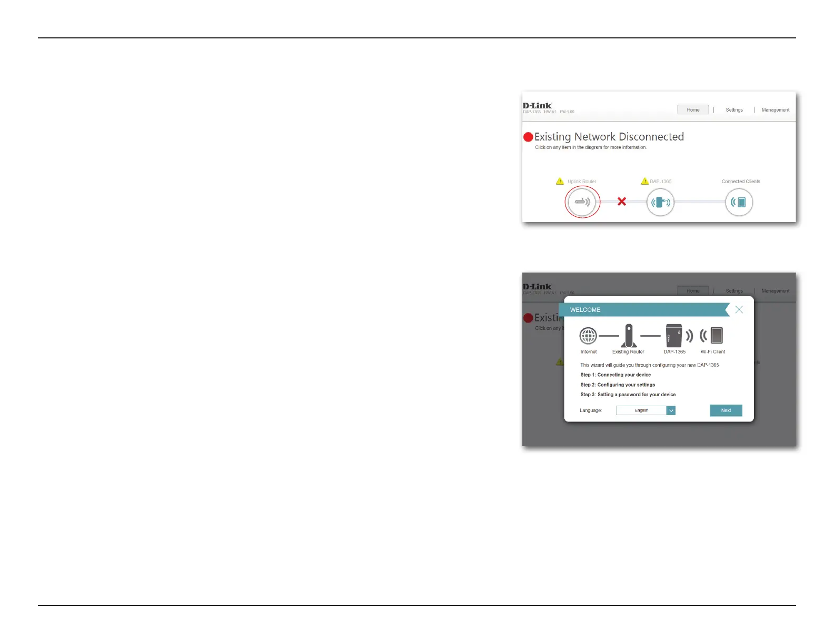This screenshot has height=644, width=834.
Task: Click the Existing Network Disconnected heading
Action: pyautogui.click(x=609, y=137)
